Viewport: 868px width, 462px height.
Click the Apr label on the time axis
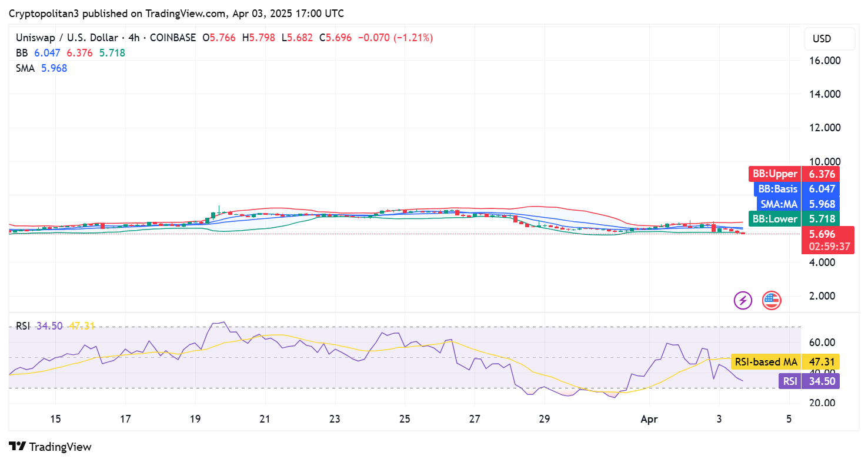pyautogui.click(x=649, y=419)
